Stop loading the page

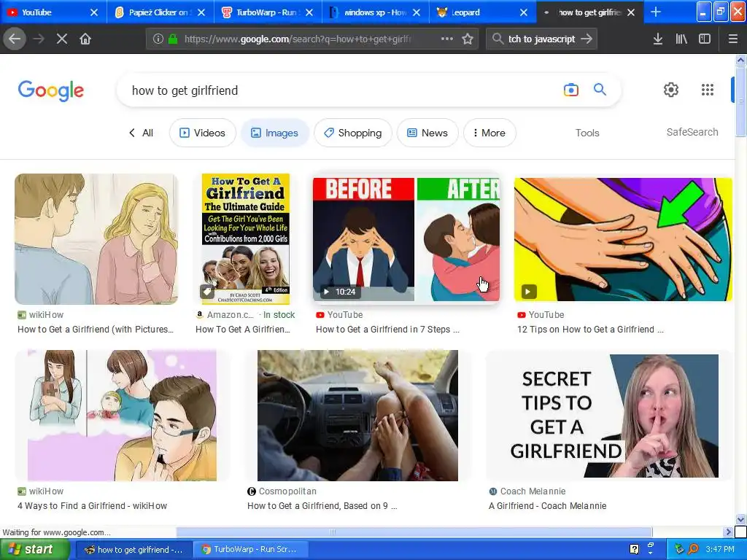coord(62,39)
